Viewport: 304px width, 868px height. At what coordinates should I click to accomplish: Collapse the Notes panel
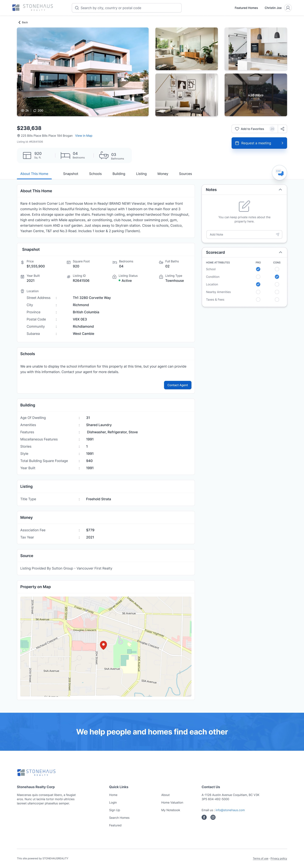coord(280,190)
